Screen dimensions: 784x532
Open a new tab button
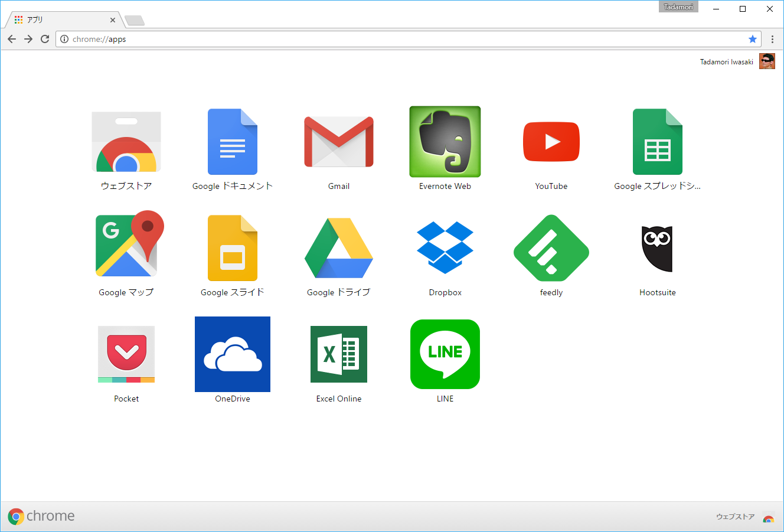tap(135, 21)
